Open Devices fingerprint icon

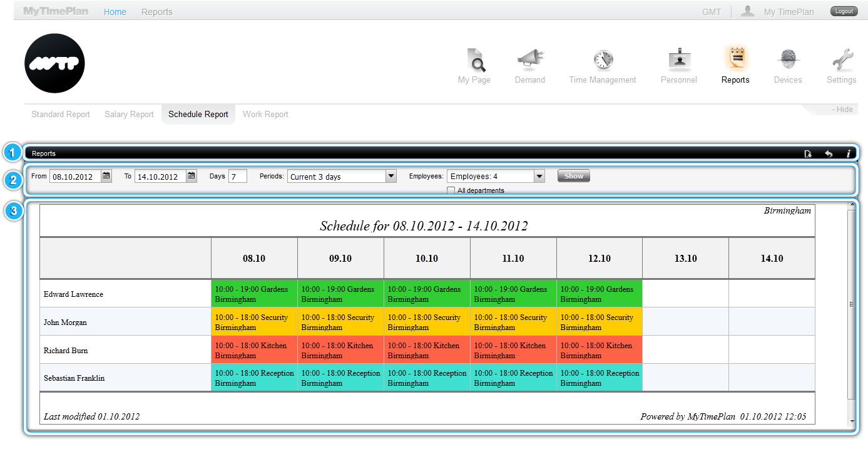point(788,60)
